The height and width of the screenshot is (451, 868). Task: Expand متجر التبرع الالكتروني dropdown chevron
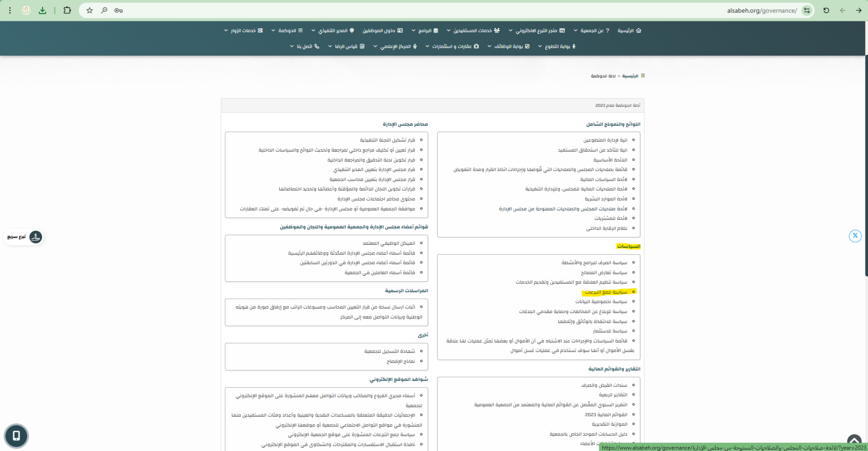click(x=510, y=30)
